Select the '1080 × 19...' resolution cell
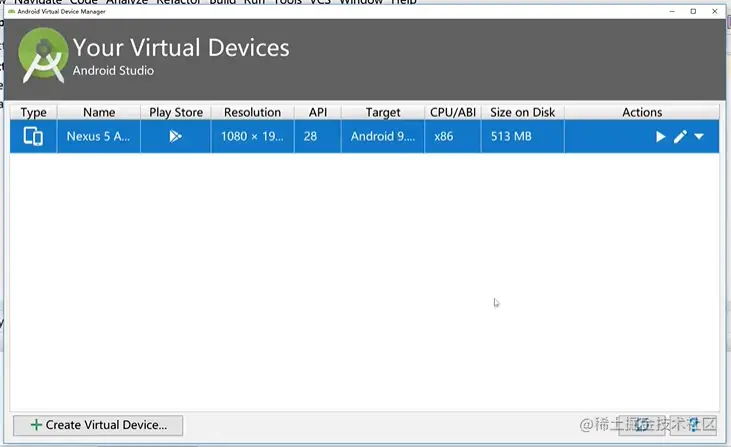Viewport: 731px width, 447px height. (x=252, y=137)
